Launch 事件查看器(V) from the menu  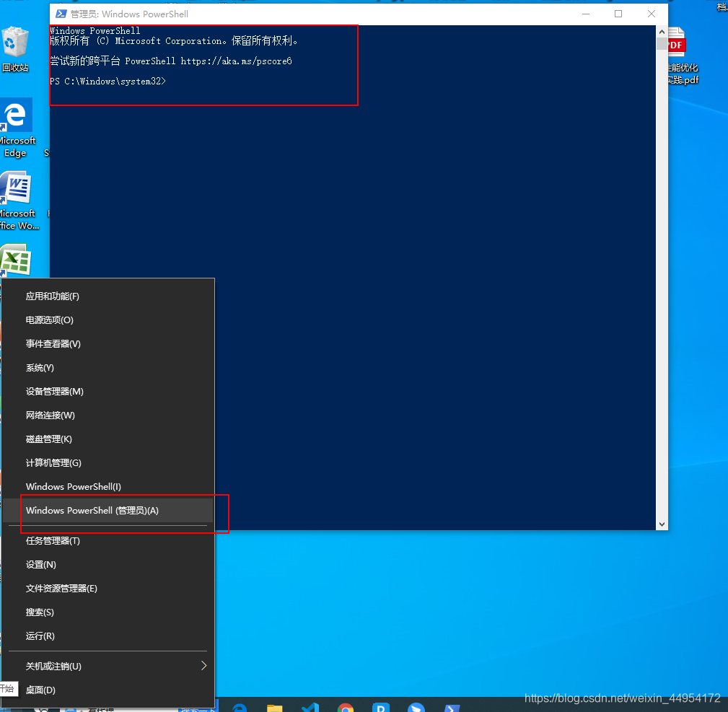pyautogui.click(x=108, y=343)
